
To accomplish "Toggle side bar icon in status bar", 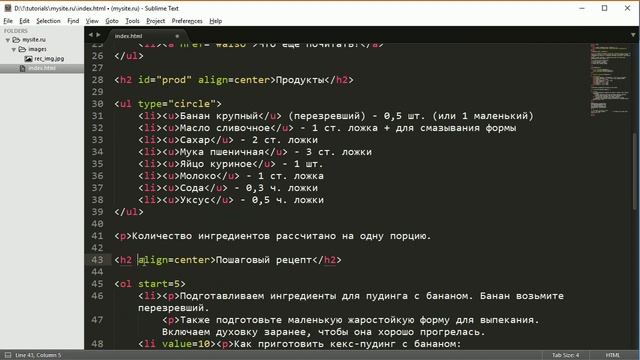I will tap(7, 355).
